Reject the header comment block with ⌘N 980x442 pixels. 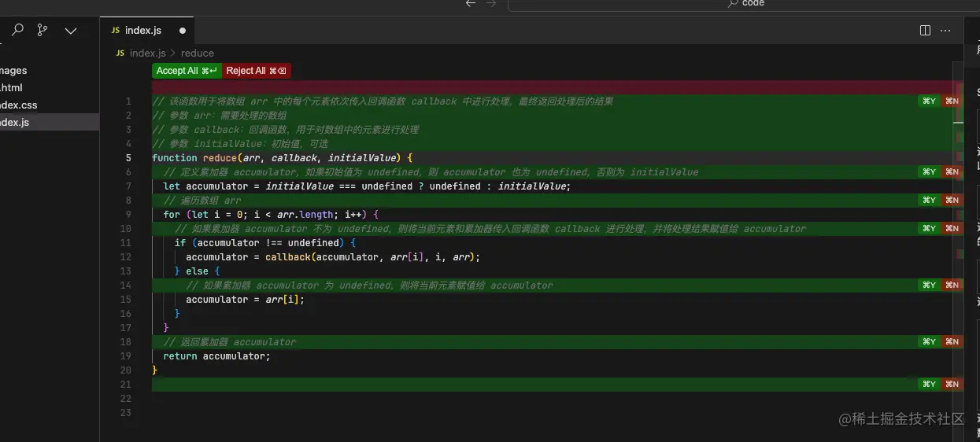tap(952, 101)
